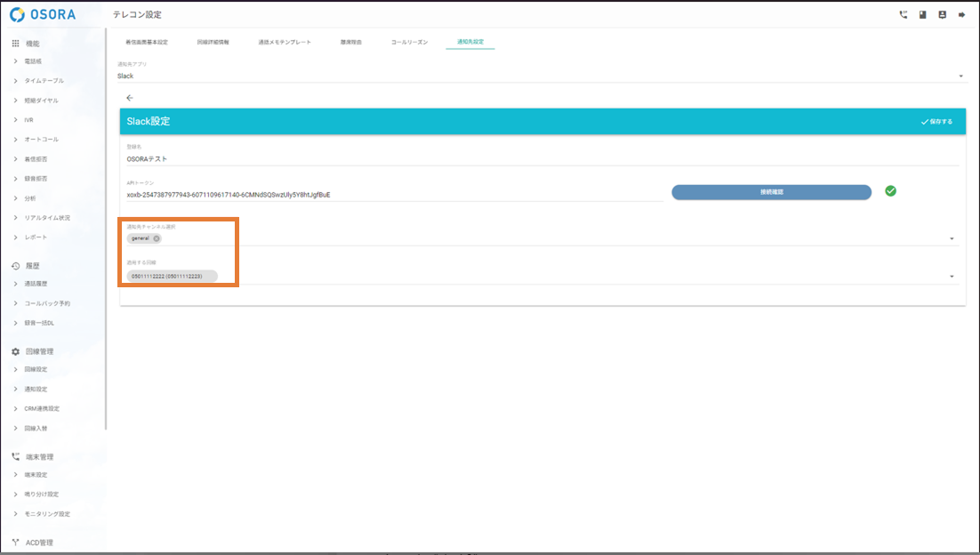Click the 保存する save button
This screenshot has height=555, width=980.
pyautogui.click(x=936, y=122)
